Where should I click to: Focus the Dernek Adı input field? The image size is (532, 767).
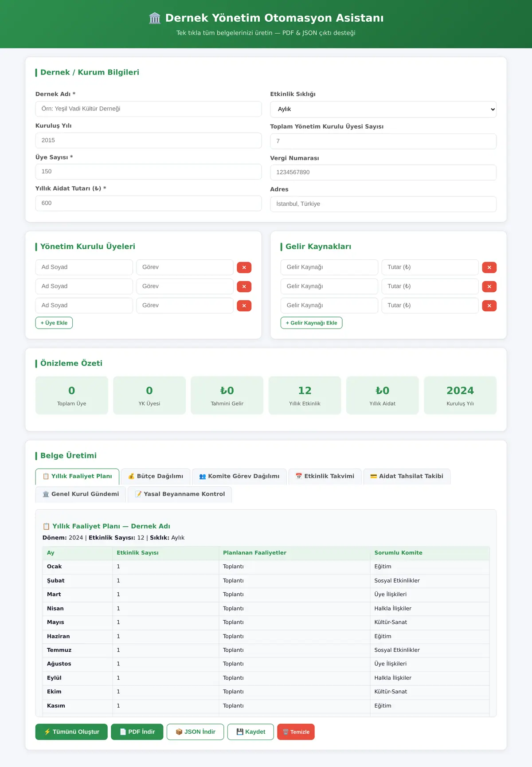149,109
